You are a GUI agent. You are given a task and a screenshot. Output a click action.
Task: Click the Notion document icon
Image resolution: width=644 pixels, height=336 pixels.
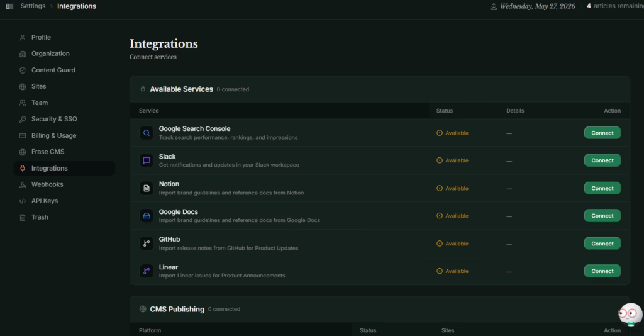pos(146,188)
